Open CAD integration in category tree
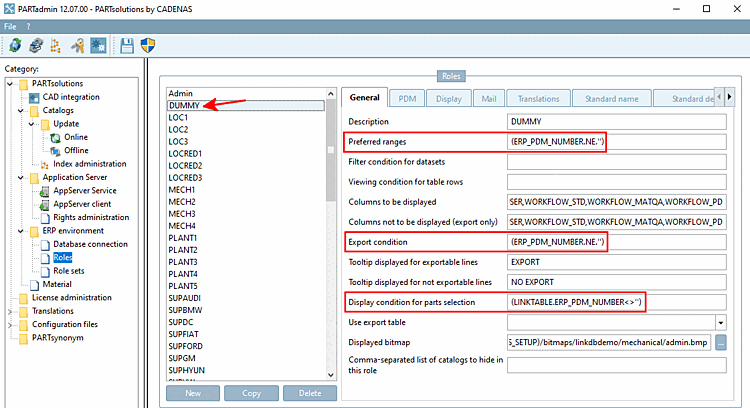 71,97
